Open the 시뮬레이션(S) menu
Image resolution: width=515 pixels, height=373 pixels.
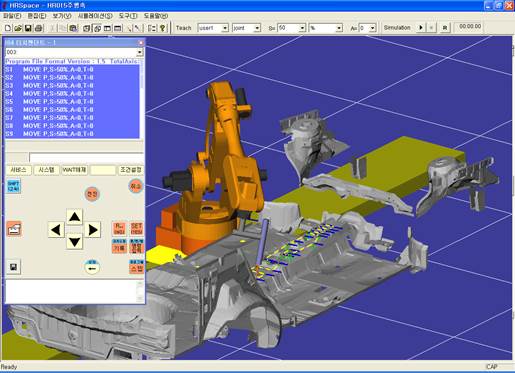(x=95, y=16)
